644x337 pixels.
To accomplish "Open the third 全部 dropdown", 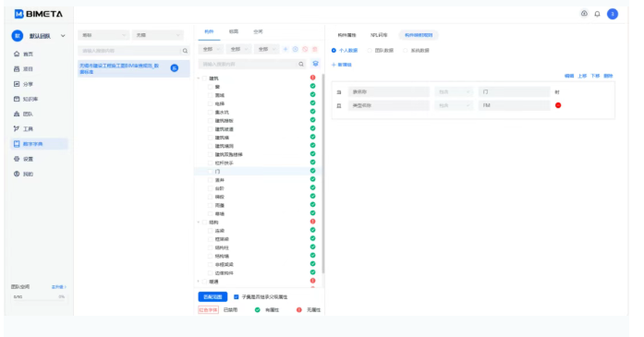I will pos(266,49).
